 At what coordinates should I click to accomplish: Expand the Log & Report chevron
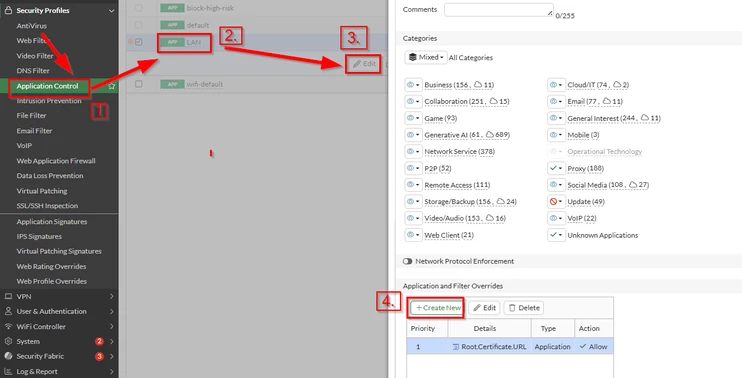112,371
